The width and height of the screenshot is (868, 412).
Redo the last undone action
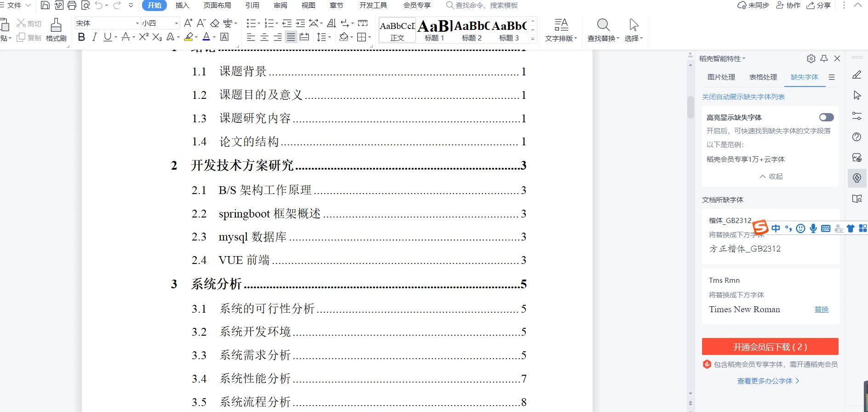(117, 6)
